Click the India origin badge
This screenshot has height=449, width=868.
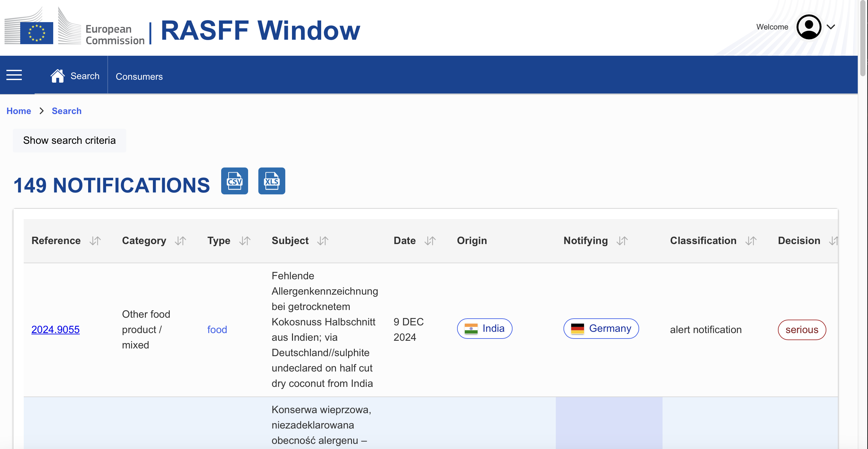point(485,329)
